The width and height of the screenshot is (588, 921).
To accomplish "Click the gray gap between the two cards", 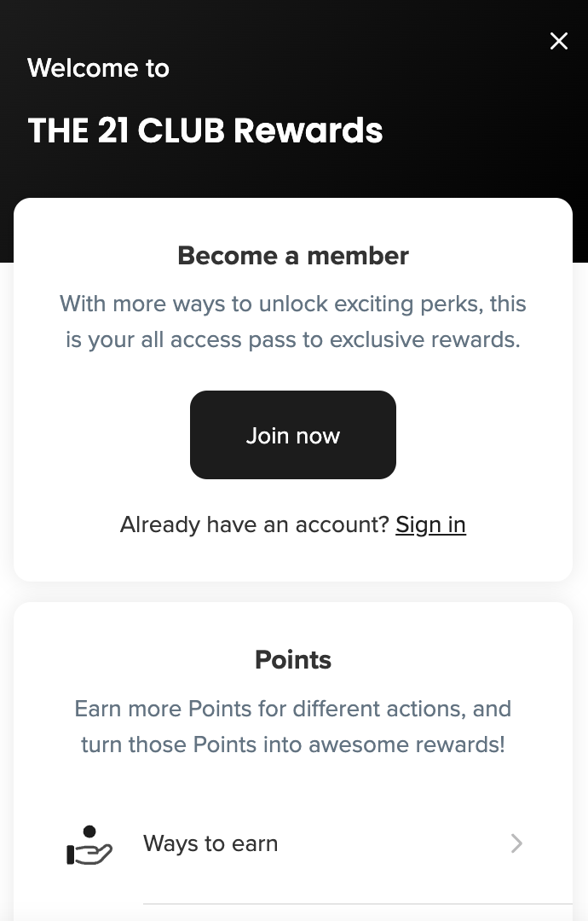I will 293,592.
